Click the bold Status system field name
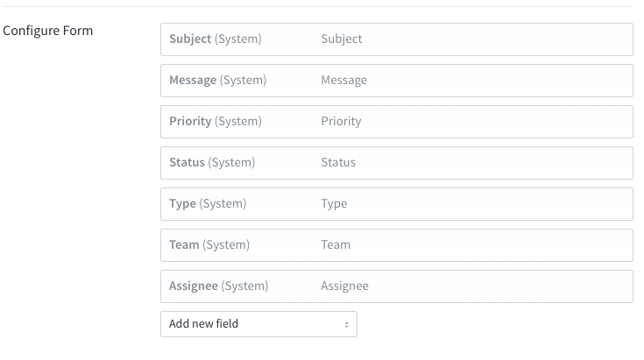Viewport: 644px width, 360px height. (x=187, y=162)
